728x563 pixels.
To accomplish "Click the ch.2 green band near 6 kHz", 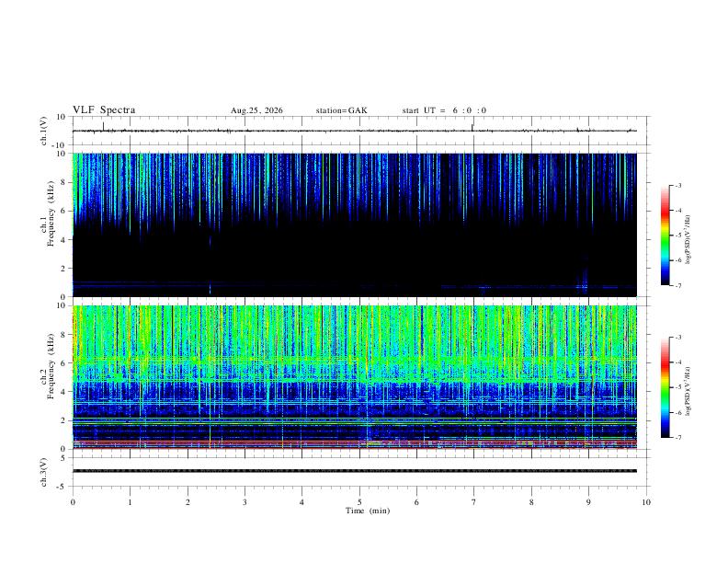I will [x=355, y=360].
